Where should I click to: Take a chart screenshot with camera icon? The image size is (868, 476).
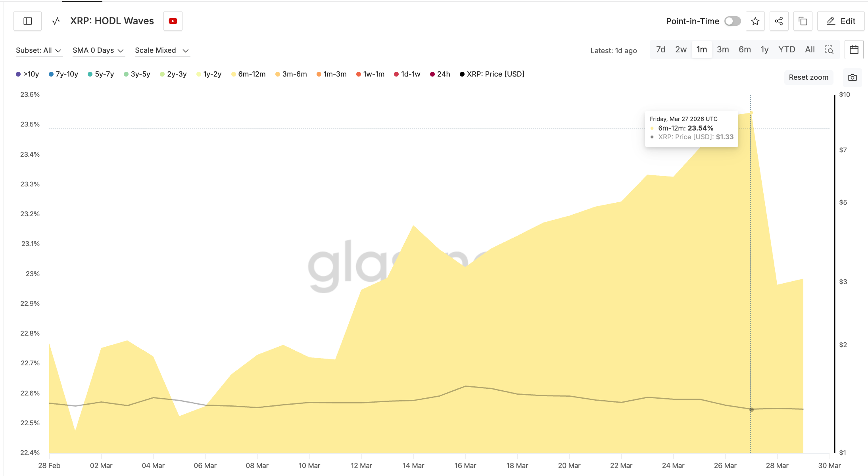852,77
